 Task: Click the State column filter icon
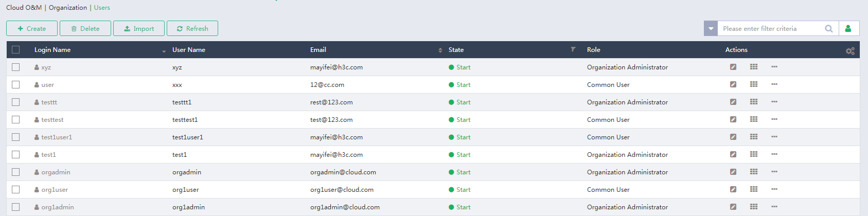[573, 49]
